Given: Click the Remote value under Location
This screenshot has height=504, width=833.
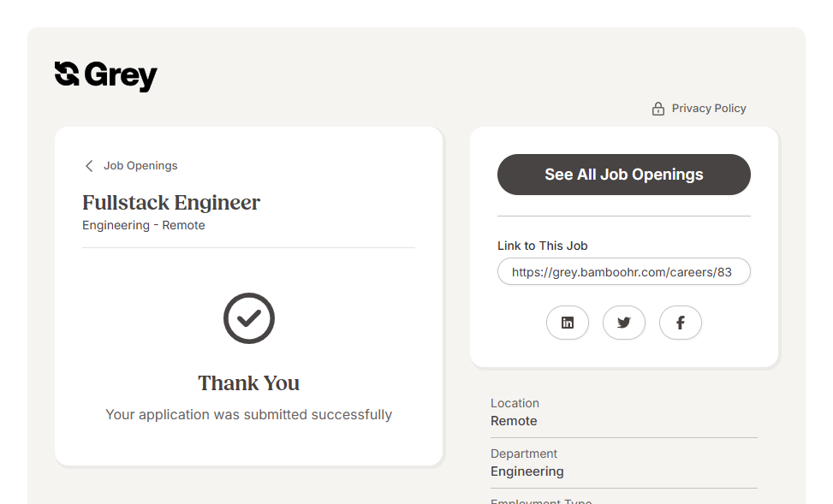Looking at the screenshot, I should pyautogui.click(x=514, y=421).
